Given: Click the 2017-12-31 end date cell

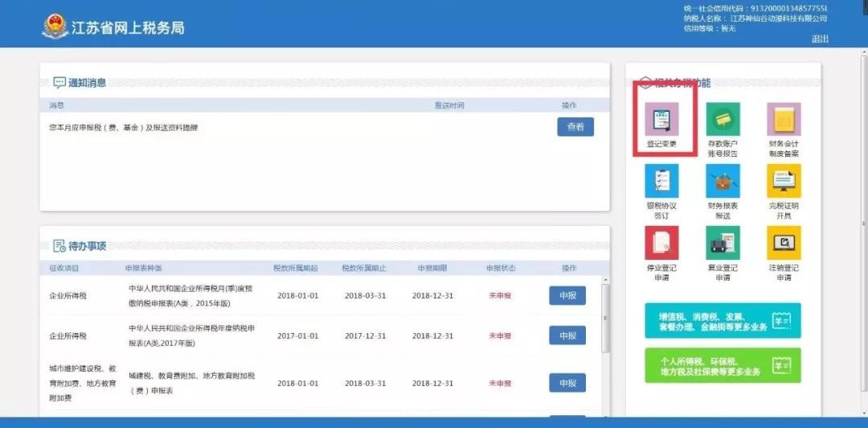Looking at the screenshot, I should point(366,336).
